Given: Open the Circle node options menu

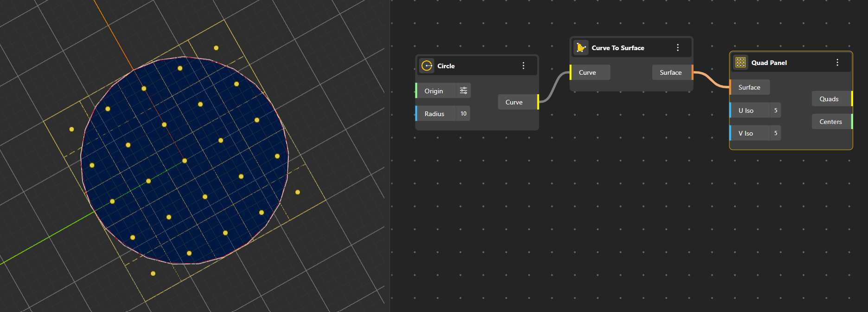Looking at the screenshot, I should [x=523, y=66].
